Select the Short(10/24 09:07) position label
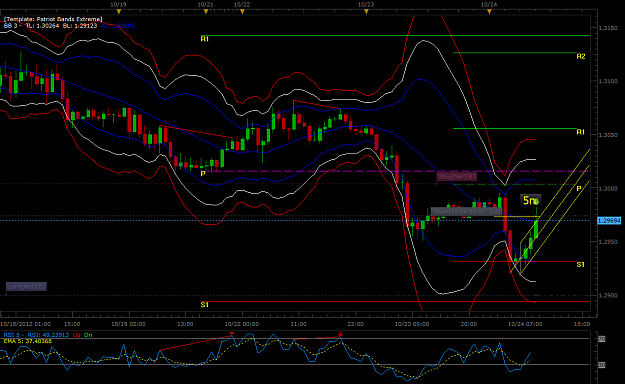625x384 pixels. coord(466,211)
